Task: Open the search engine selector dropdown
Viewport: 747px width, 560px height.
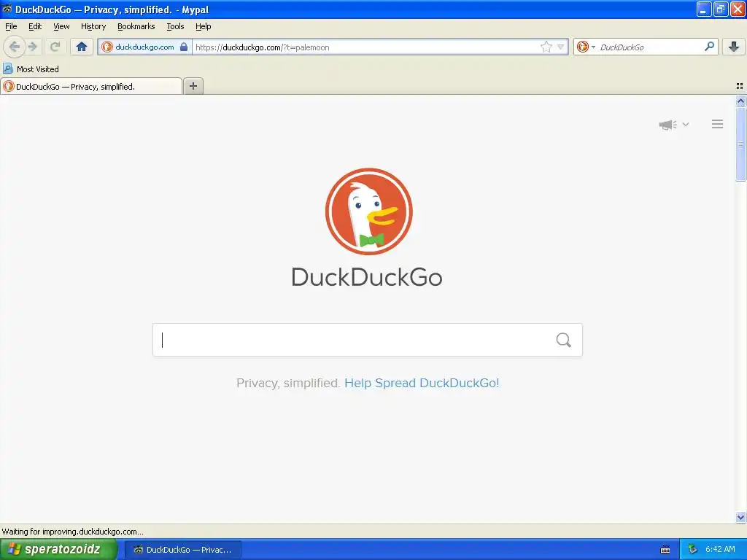Action: tap(593, 47)
